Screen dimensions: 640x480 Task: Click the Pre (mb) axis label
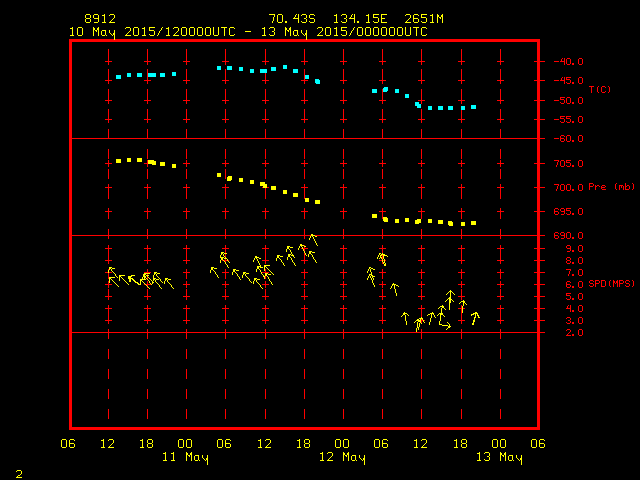[x=611, y=187]
